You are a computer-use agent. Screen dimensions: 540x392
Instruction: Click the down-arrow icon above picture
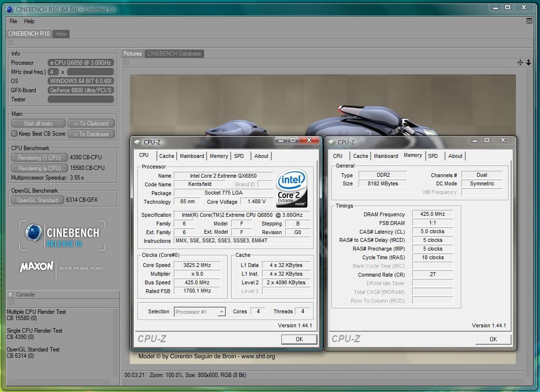click(x=528, y=62)
